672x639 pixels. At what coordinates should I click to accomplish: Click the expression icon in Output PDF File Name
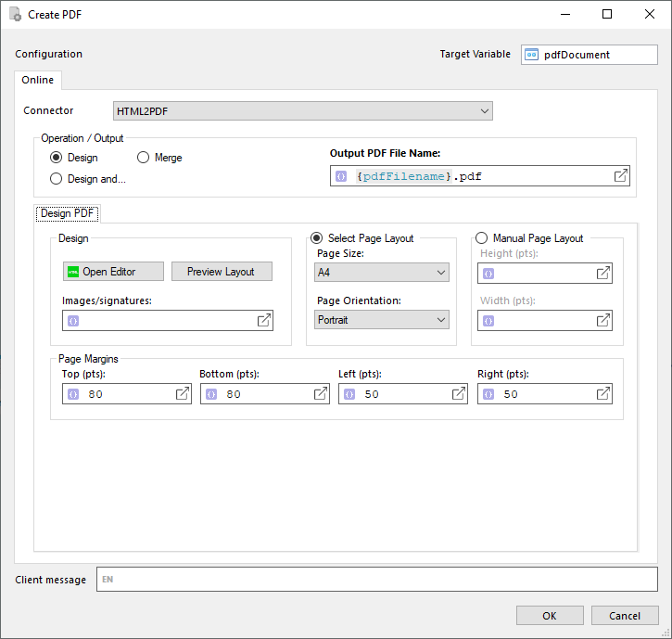click(341, 176)
